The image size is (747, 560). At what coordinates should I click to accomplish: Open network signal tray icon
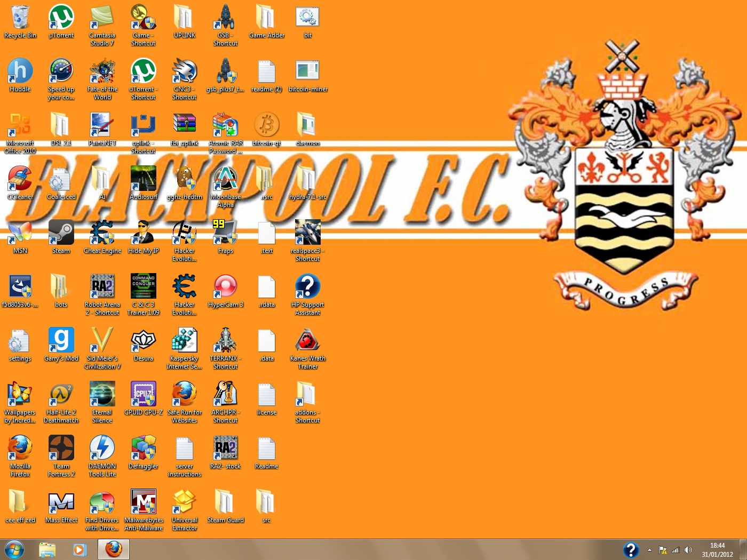coord(675,550)
